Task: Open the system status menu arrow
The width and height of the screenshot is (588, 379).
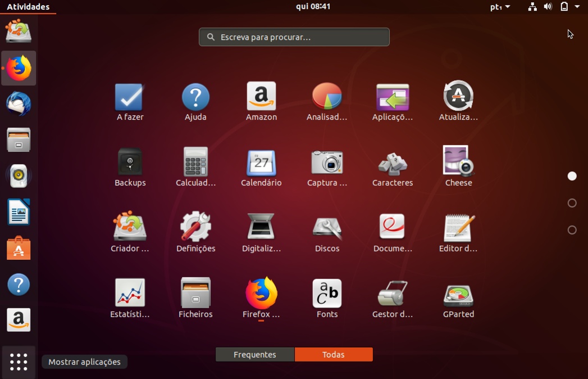Action: click(578, 7)
